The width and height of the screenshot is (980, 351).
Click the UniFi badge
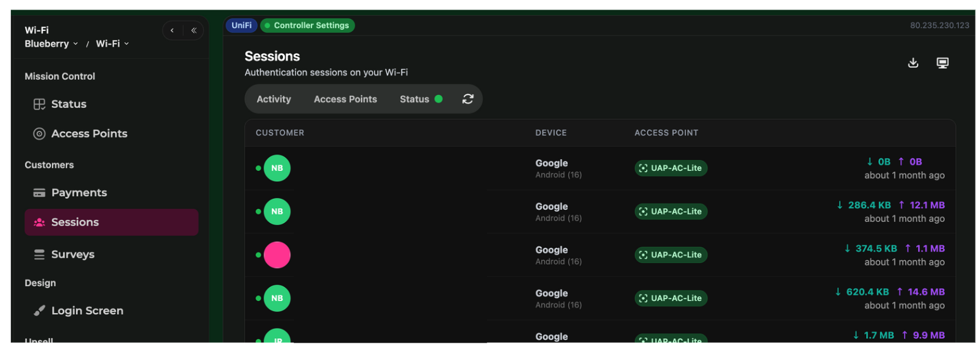[241, 25]
